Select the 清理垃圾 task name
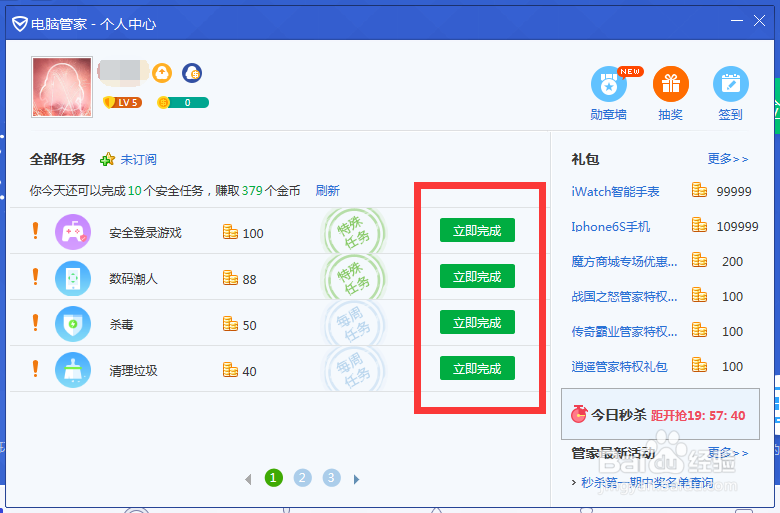The image size is (780, 513). click(x=133, y=371)
